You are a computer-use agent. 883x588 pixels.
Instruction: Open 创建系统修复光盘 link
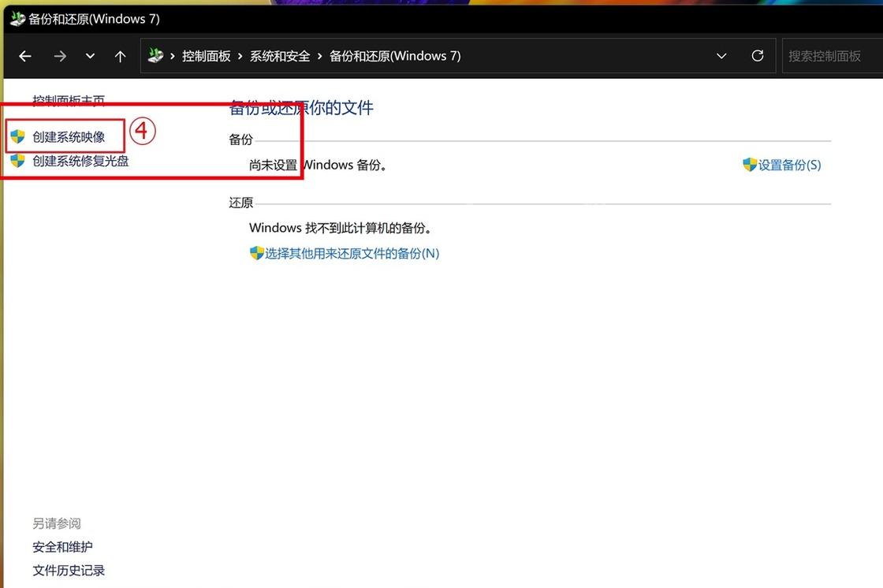[80, 161]
